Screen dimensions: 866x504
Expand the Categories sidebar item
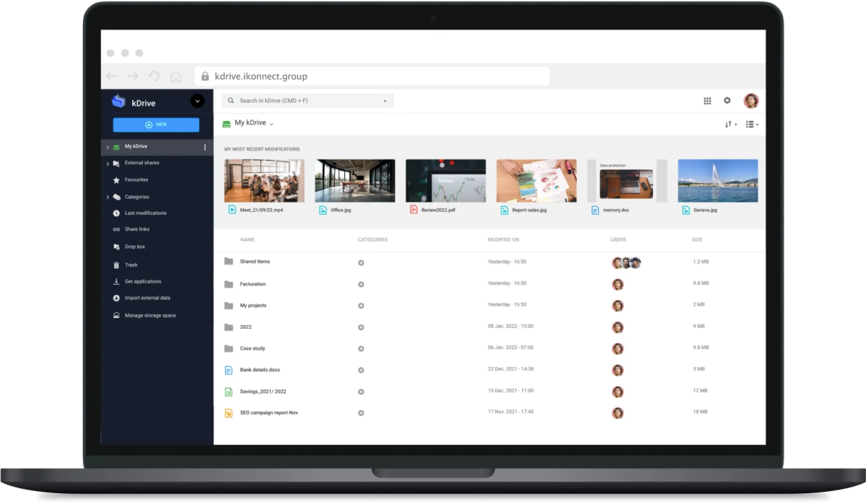[108, 197]
